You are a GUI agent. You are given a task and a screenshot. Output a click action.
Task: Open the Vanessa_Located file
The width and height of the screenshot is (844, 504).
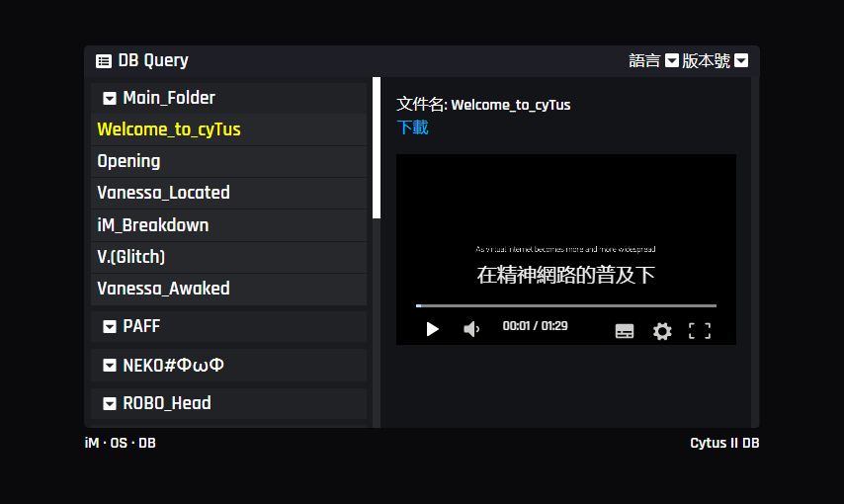[x=228, y=193]
